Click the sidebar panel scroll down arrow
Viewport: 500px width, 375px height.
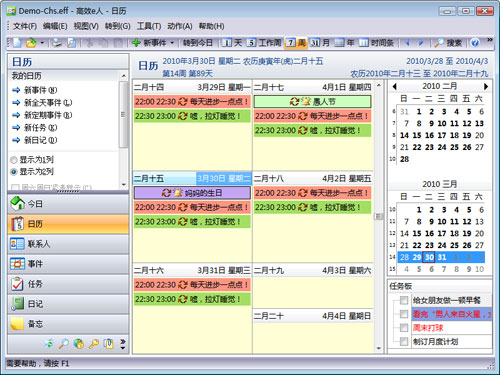click(124, 184)
